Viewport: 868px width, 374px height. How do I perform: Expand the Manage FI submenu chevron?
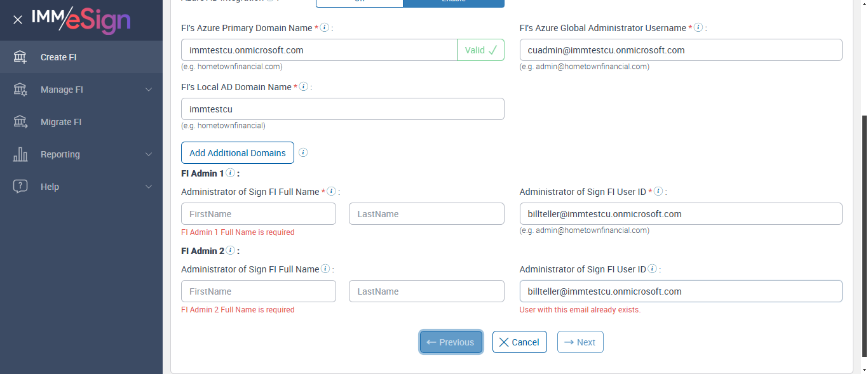coord(149,90)
